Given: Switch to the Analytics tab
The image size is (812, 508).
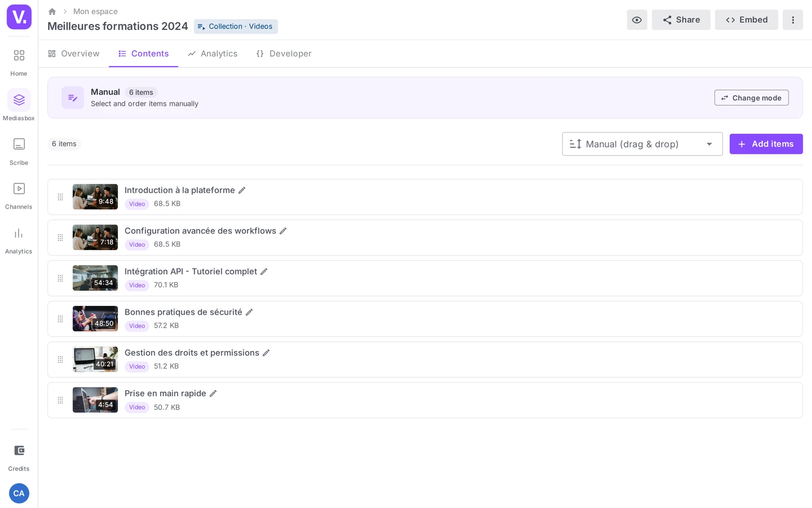Looking at the screenshot, I should click(213, 54).
